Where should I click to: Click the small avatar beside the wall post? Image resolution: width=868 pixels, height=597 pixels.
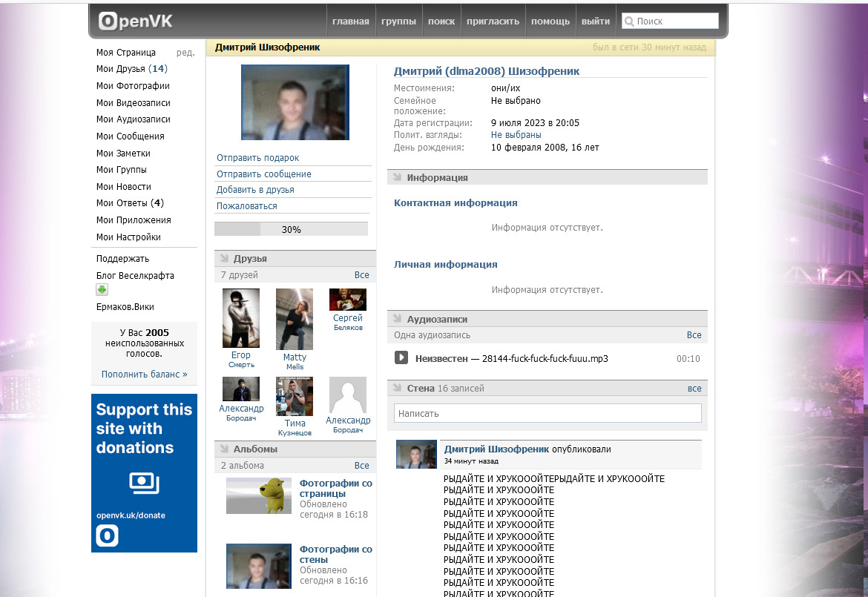[x=416, y=455]
